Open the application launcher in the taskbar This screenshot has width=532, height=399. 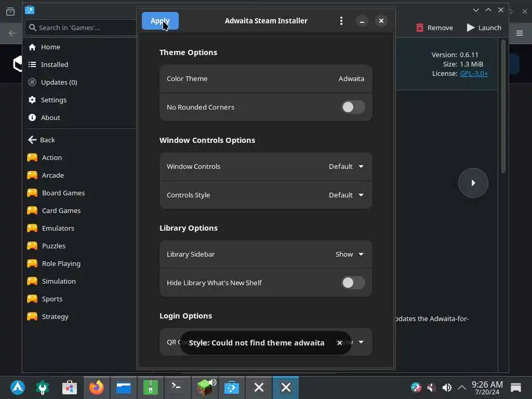[18, 388]
